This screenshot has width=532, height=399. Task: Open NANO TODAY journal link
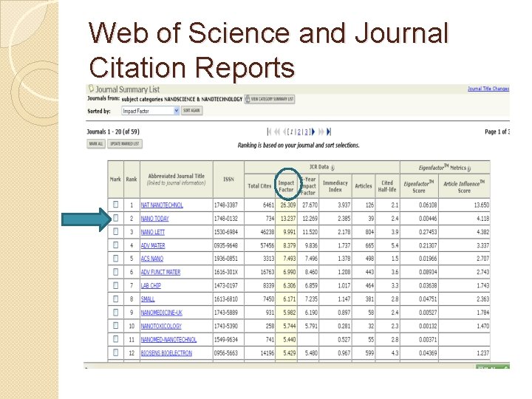[154, 219]
